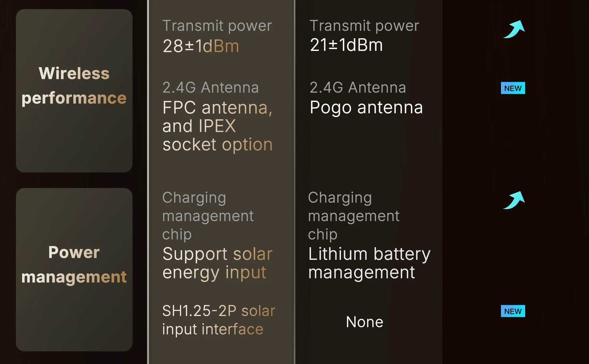
Task: Click the 21±1dBm transmit power value
Action: [346, 45]
